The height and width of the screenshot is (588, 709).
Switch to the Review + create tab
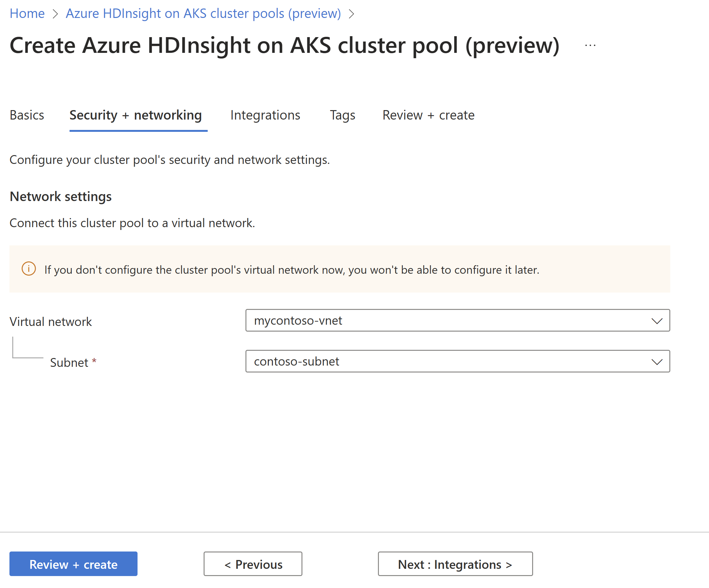tap(428, 115)
